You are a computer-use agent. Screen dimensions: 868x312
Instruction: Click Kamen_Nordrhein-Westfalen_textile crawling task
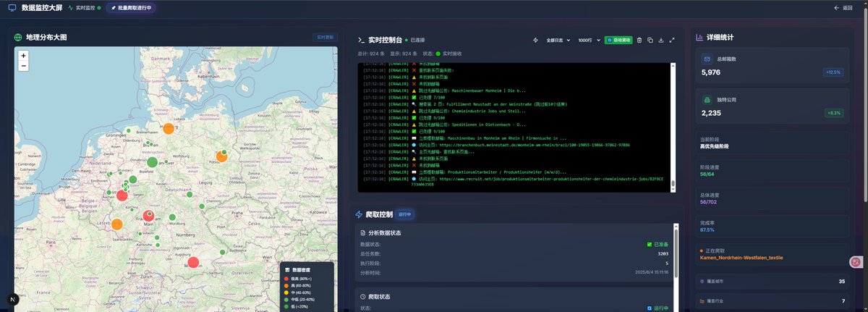[x=741, y=258]
